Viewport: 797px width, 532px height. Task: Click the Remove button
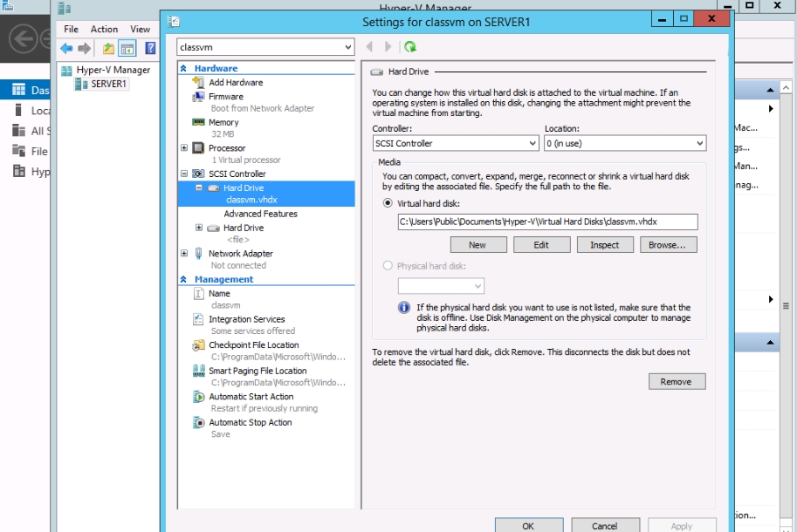click(x=677, y=381)
